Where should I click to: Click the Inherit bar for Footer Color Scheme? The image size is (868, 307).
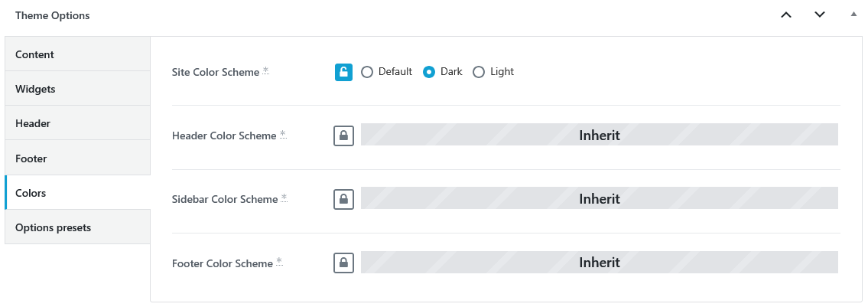point(600,262)
